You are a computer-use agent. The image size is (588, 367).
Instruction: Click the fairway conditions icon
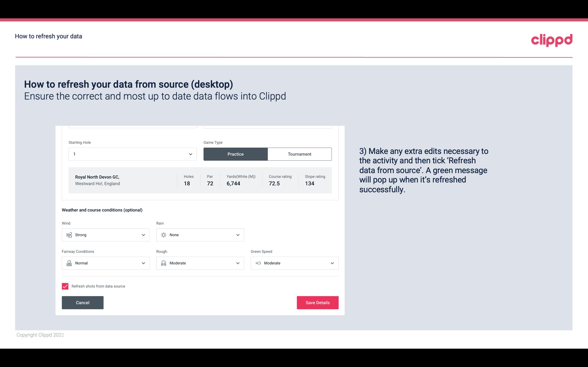(69, 263)
